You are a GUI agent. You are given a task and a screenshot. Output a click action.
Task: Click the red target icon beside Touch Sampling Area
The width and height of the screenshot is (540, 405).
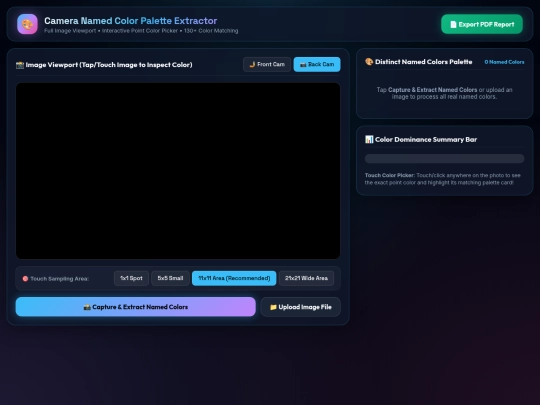25,279
